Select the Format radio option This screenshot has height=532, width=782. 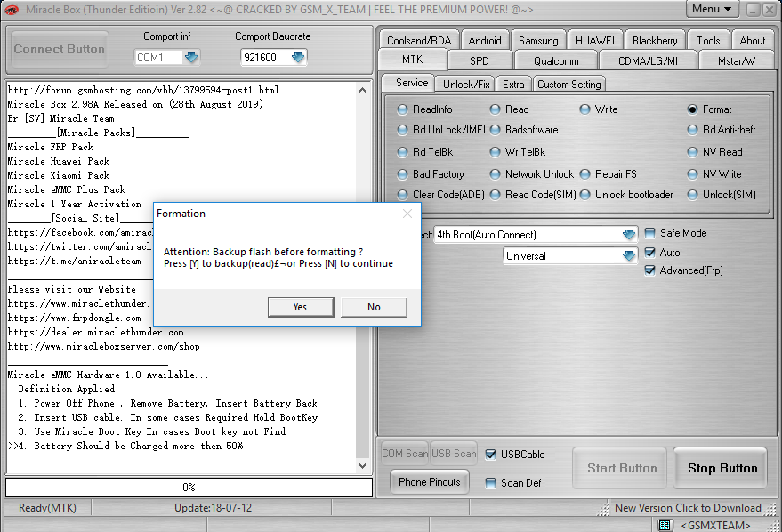coord(693,109)
